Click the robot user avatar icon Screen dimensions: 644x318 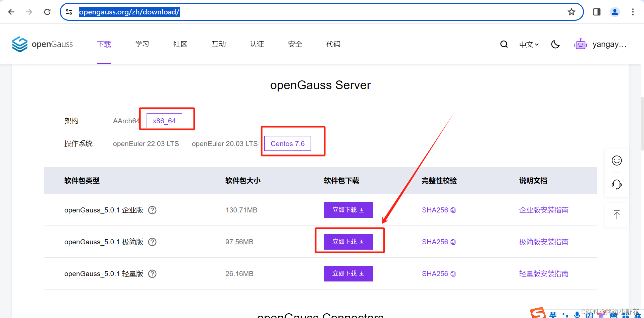tap(580, 44)
